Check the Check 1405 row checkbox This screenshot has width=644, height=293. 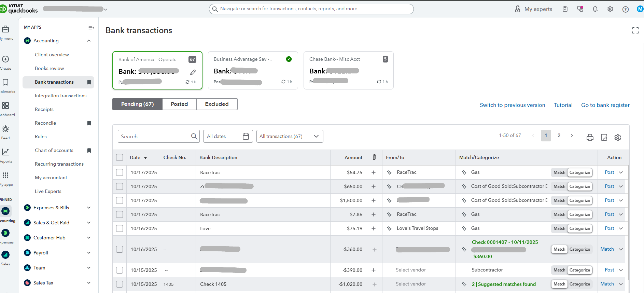tap(120, 284)
